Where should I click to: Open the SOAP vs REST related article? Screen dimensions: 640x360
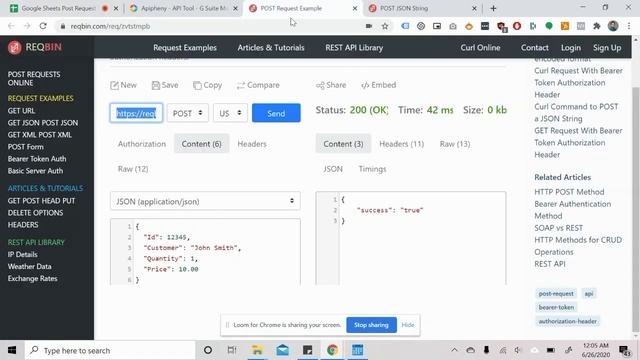558,228
